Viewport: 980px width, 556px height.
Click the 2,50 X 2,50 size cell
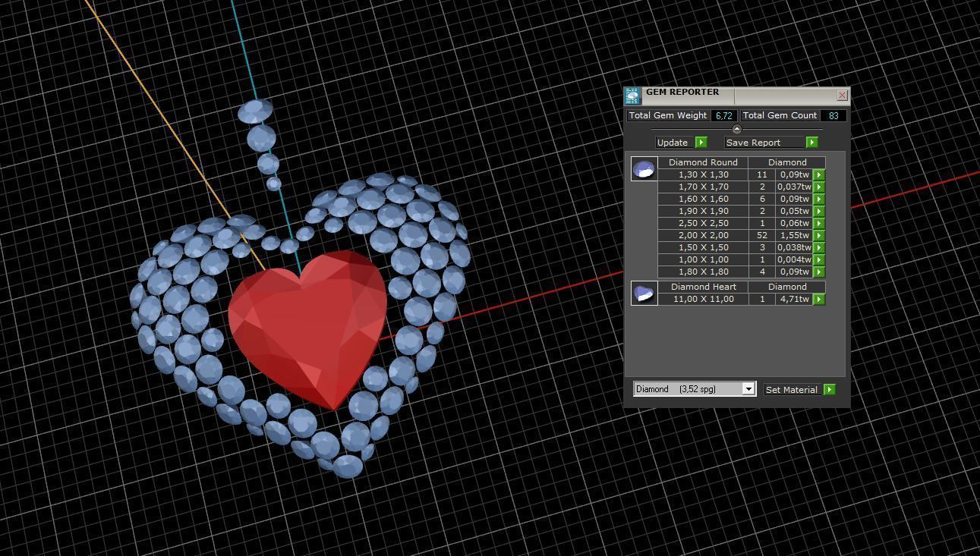point(703,223)
